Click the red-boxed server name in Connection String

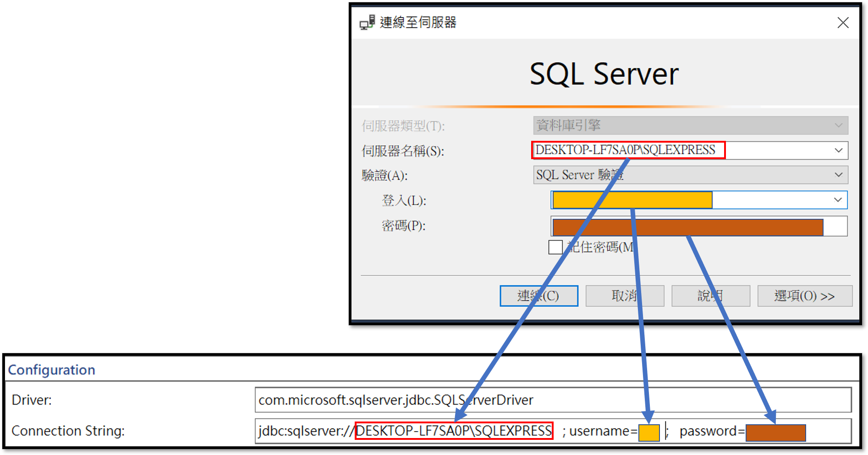[x=454, y=431]
